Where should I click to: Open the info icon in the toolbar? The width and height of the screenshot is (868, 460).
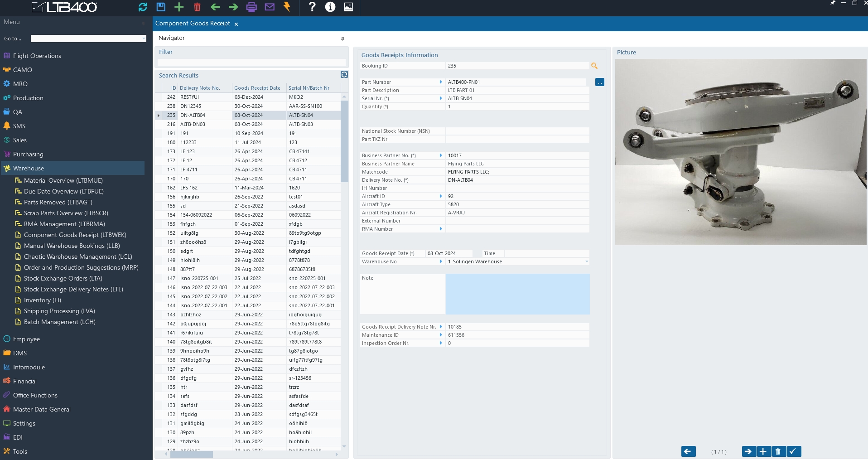point(330,7)
